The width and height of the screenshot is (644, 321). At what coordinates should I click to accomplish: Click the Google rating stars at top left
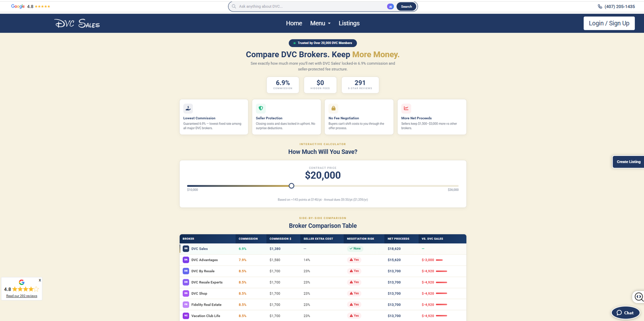point(43,6)
